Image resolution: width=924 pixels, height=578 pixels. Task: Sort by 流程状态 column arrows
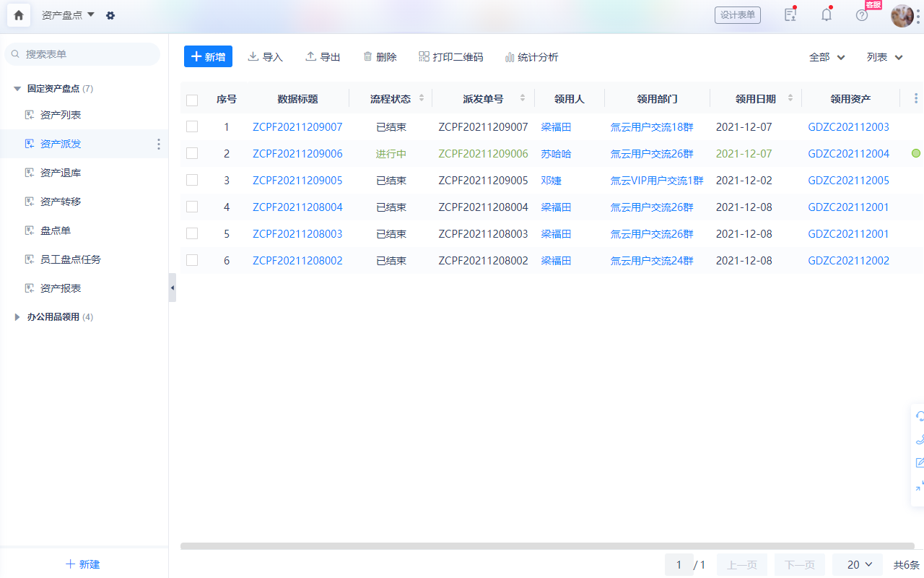click(422, 98)
